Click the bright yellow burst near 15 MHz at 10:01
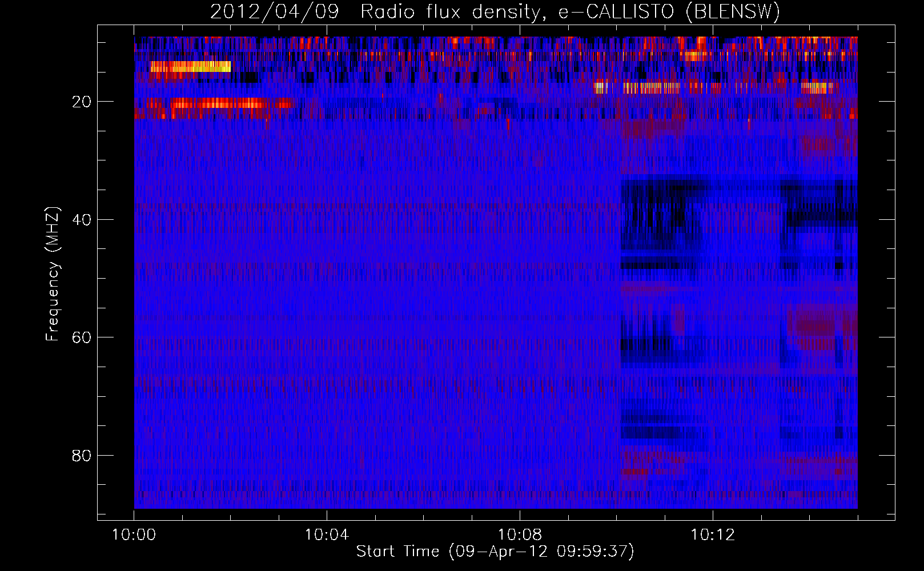 191,67
